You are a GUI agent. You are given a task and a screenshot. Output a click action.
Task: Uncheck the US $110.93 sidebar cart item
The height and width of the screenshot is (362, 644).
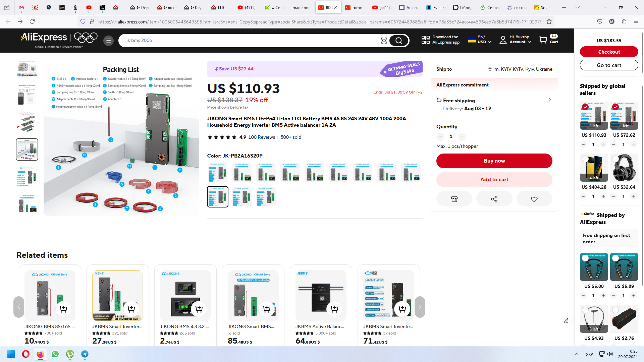(x=585, y=107)
